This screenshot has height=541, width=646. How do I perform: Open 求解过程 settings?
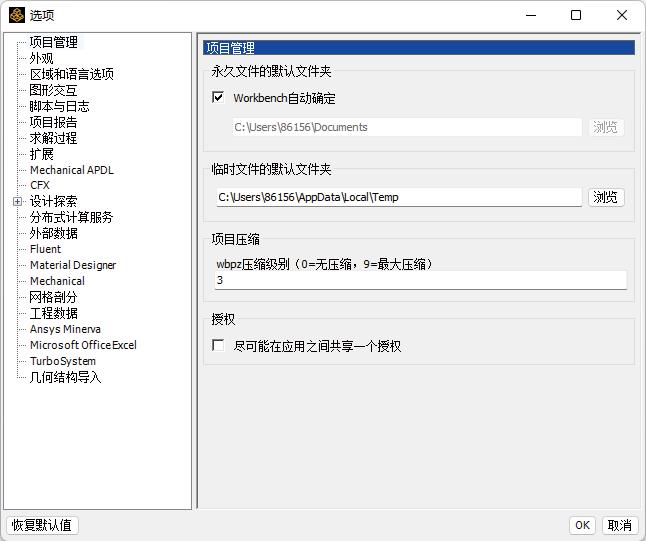[x=53, y=138]
